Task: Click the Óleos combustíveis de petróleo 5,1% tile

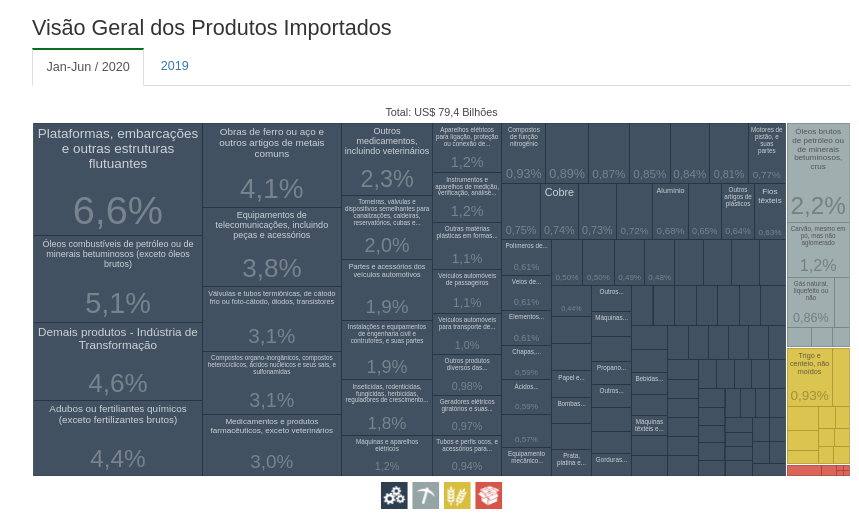Action: (118, 279)
